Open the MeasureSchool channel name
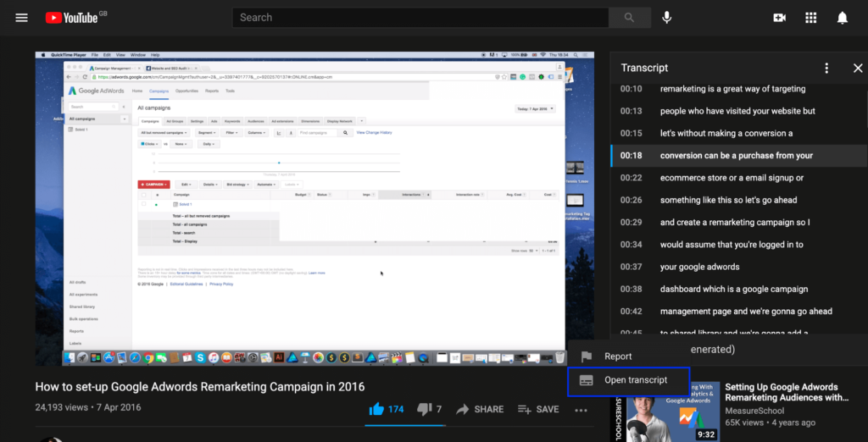 (754, 411)
